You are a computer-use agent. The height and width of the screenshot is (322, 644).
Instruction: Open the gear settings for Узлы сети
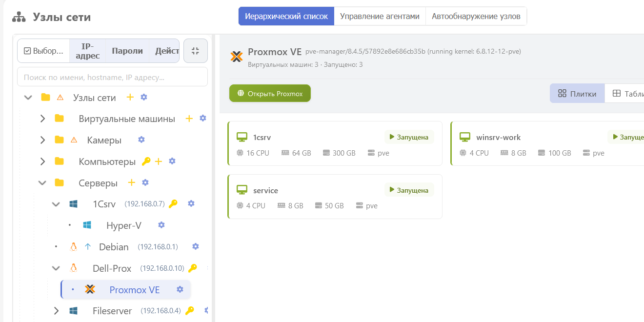tap(144, 98)
